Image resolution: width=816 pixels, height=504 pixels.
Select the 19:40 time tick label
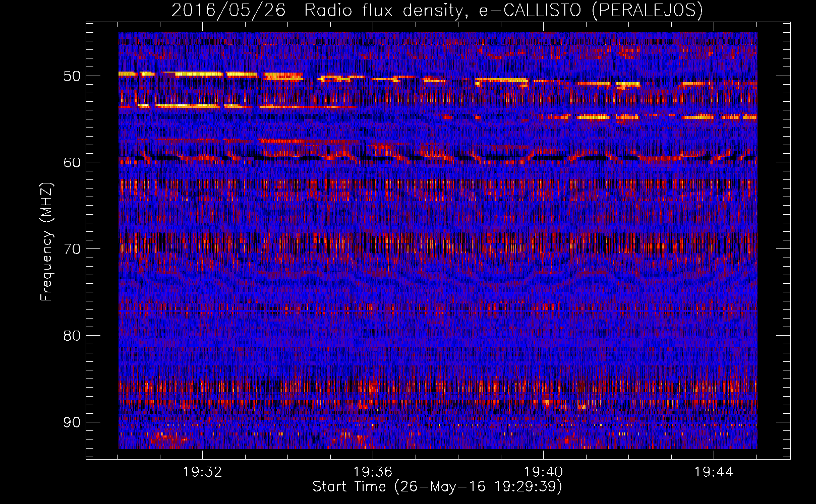543,472
